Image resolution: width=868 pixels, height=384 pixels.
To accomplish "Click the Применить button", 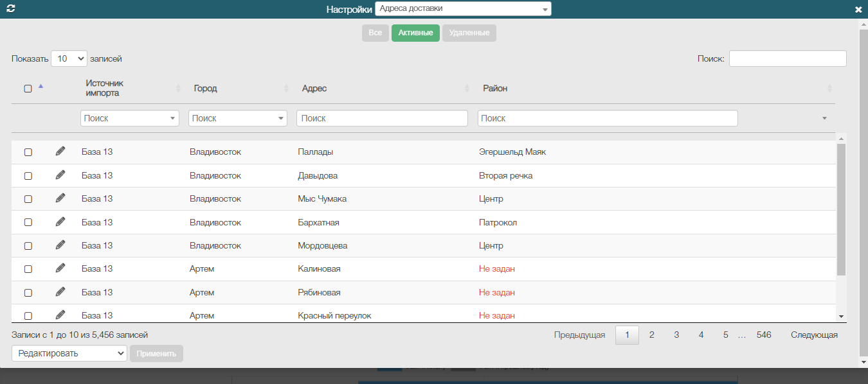I will [156, 353].
